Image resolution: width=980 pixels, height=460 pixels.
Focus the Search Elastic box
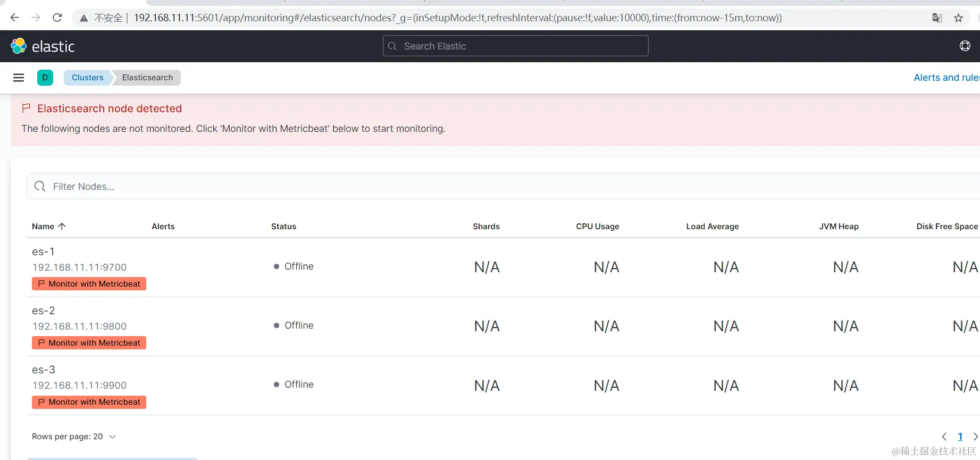pos(515,46)
